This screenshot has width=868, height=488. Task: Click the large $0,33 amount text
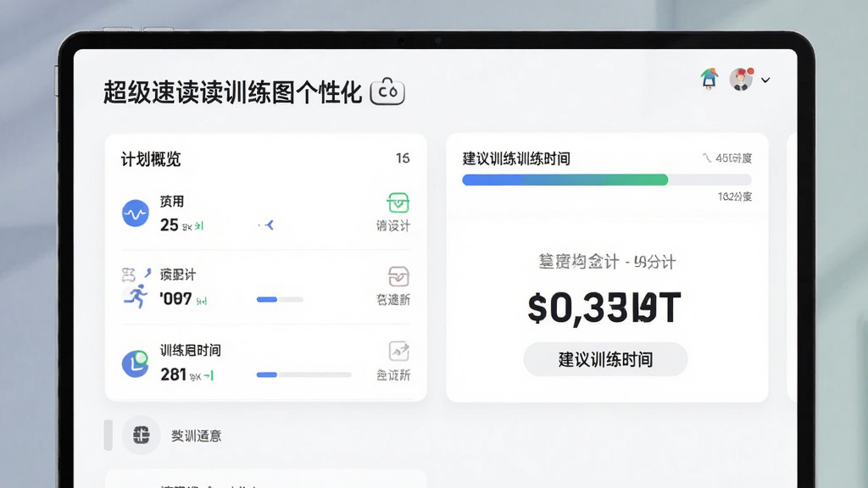coord(604,308)
